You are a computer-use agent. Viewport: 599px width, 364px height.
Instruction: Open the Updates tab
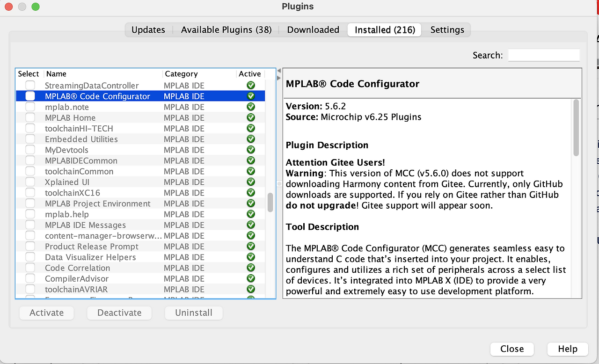(x=148, y=30)
